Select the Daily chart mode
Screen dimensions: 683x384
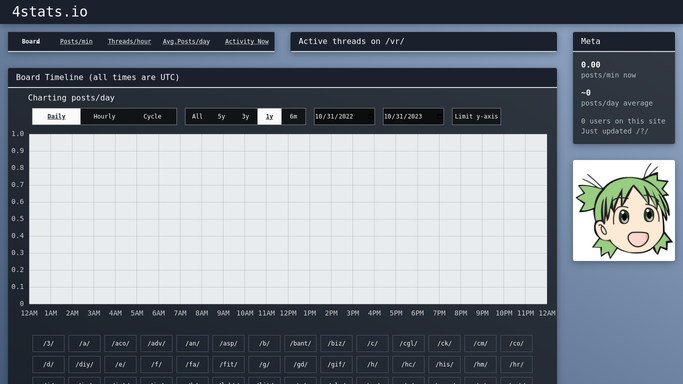(x=56, y=116)
